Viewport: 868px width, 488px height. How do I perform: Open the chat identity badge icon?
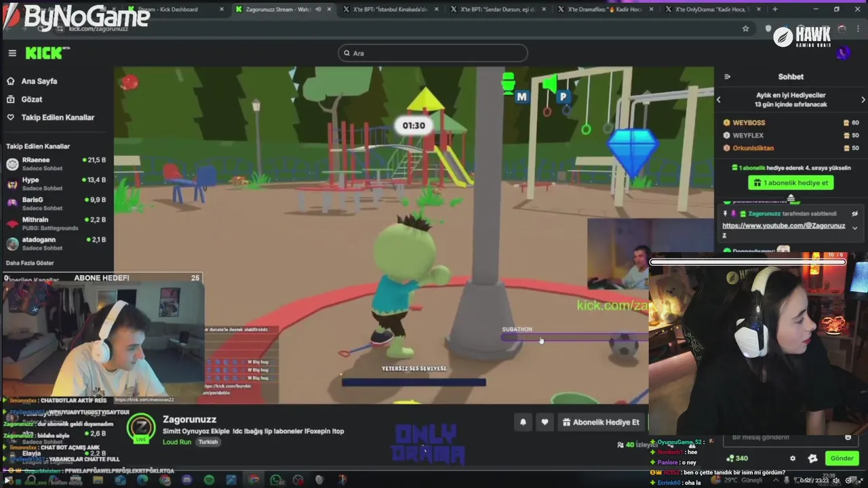point(812,458)
